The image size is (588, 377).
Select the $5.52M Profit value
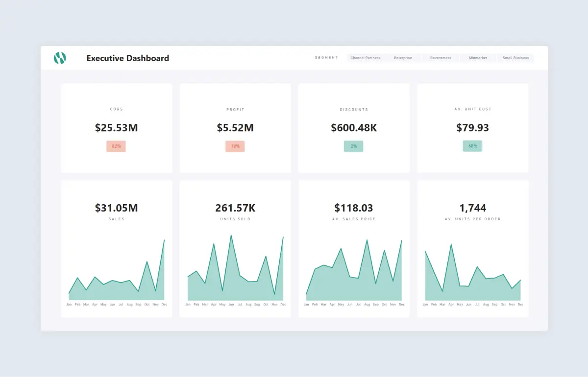[235, 128]
